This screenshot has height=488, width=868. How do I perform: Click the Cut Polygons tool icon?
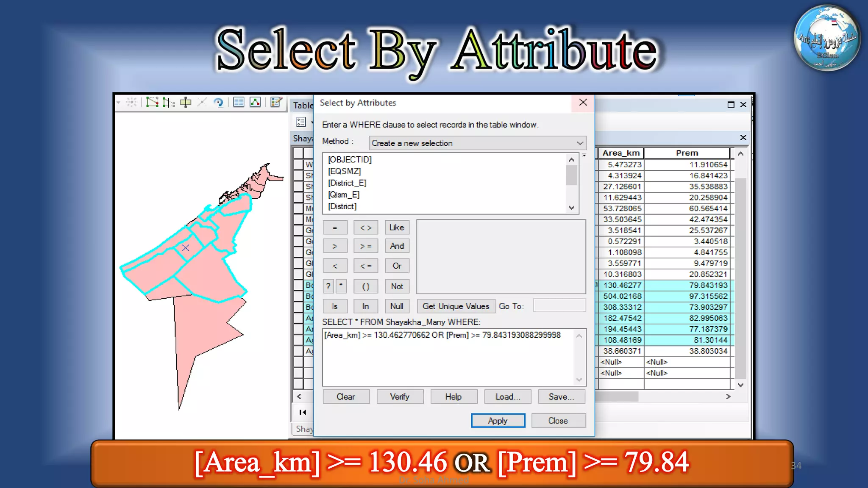(186, 102)
